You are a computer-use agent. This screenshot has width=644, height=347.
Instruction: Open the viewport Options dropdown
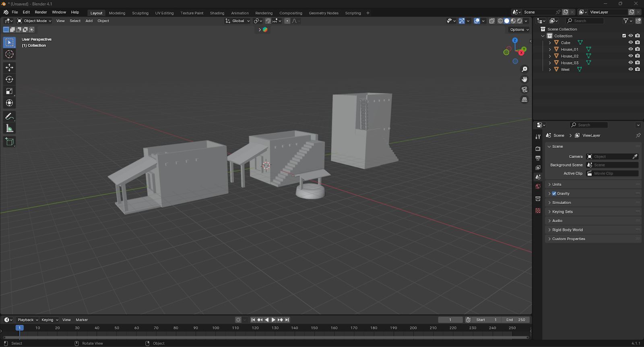click(x=519, y=29)
